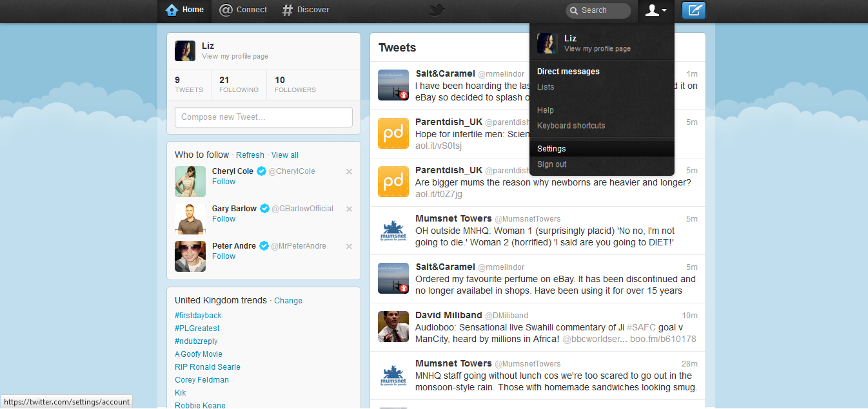Click the search magnifier icon
Image resolution: width=868 pixels, height=409 pixels.
coord(573,10)
